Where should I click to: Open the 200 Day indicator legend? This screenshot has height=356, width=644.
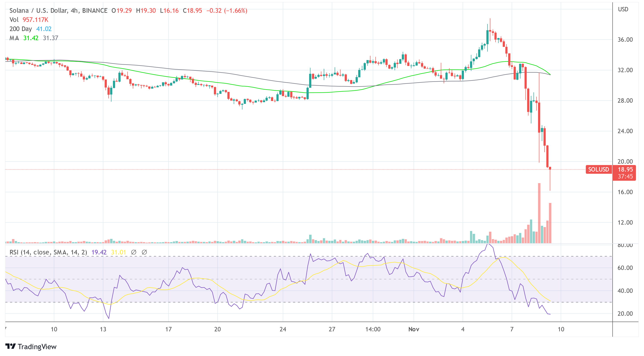click(x=21, y=29)
